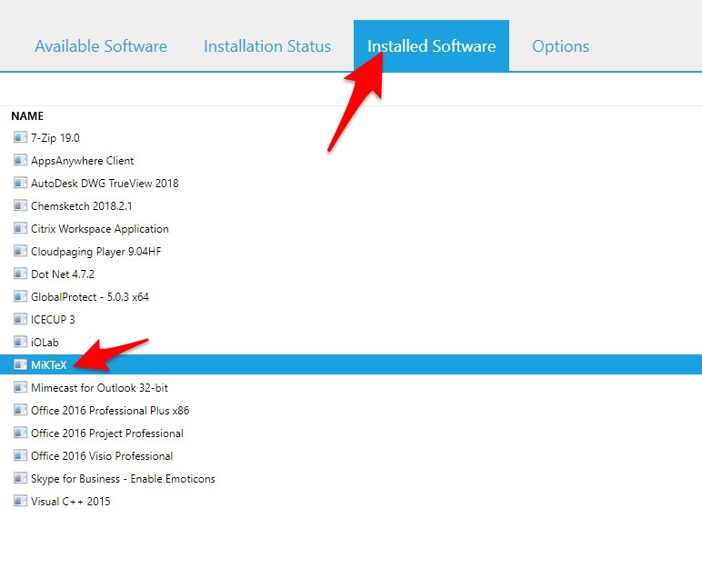Select Mimecast for Outlook 32-bit
This screenshot has height=588, width=702.
[99, 387]
